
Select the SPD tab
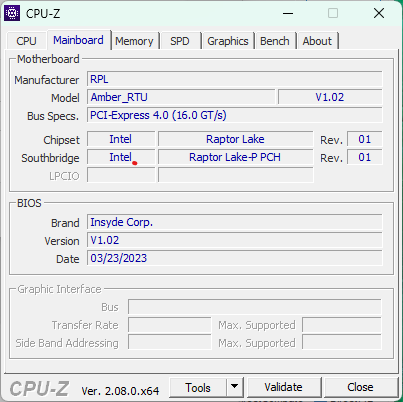click(180, 41)
